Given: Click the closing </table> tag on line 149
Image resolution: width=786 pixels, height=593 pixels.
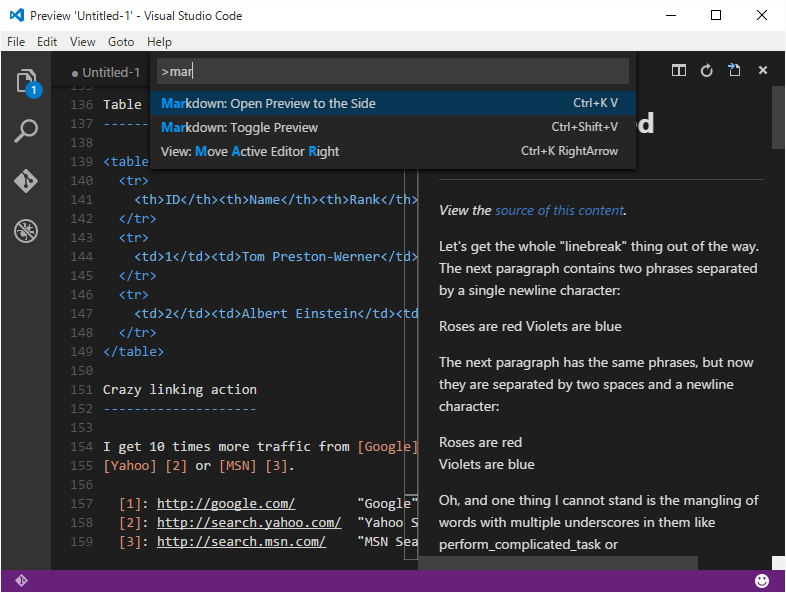Looking at the screenshot, I should 133,351.
